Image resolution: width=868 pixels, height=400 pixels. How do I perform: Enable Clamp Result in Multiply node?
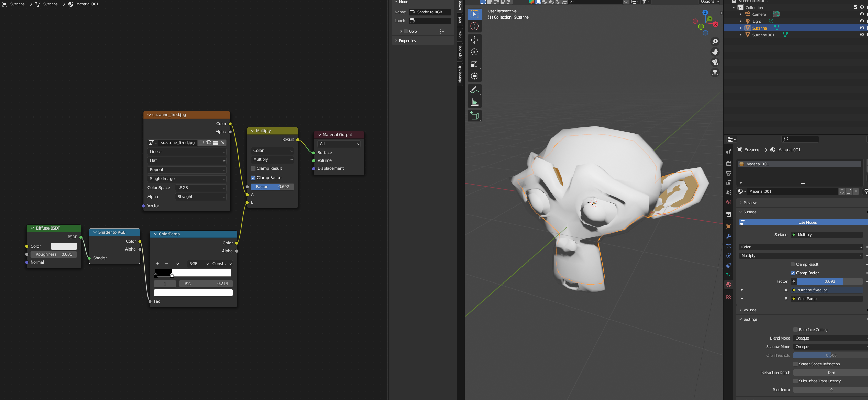pyautogui.click(x=253, y=168)
